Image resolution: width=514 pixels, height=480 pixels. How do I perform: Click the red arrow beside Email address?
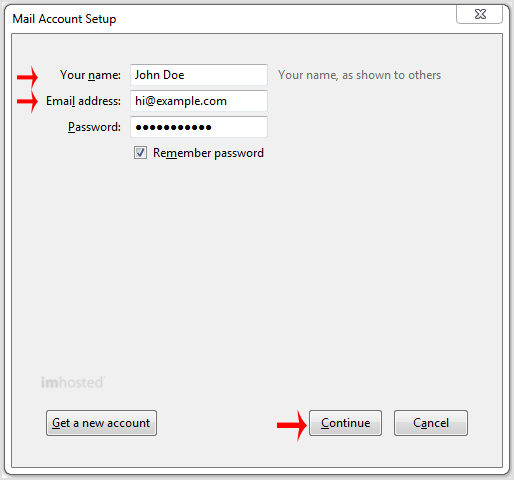tap(28, 101)
